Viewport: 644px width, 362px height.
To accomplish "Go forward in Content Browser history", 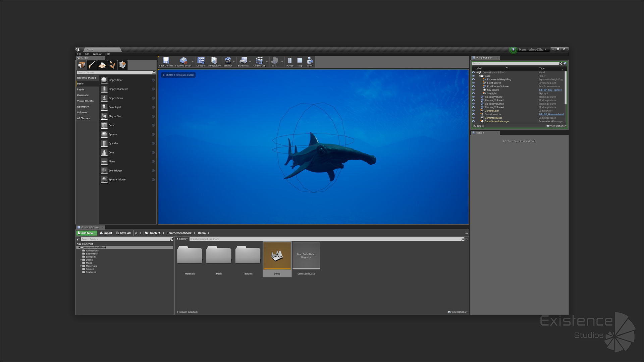I will [x=140, y=233].
